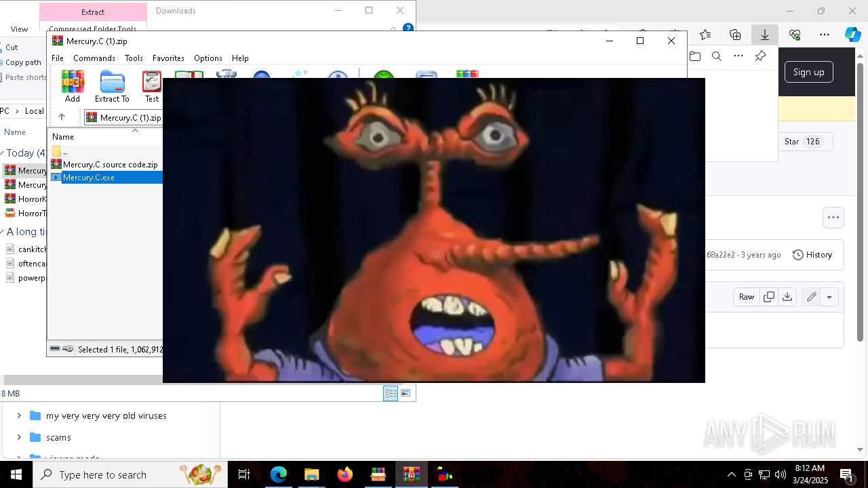Open the Help menu in WinRAR
Viewport: 868px width, 488px height.
pyautogui.click(x=240, y=58)
